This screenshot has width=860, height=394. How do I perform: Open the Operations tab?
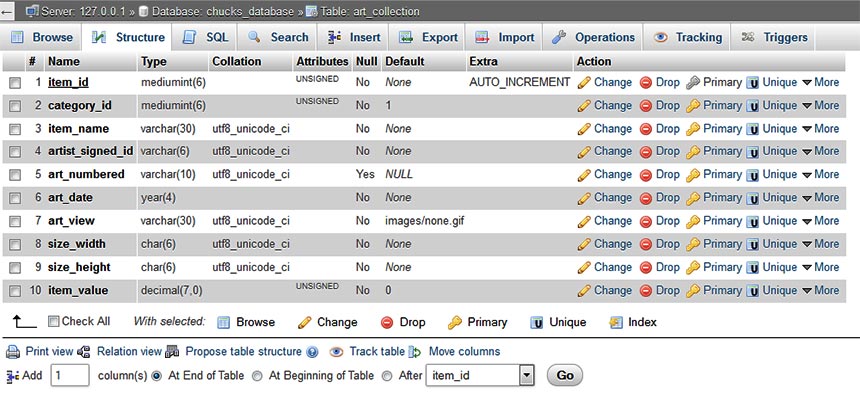594,37
